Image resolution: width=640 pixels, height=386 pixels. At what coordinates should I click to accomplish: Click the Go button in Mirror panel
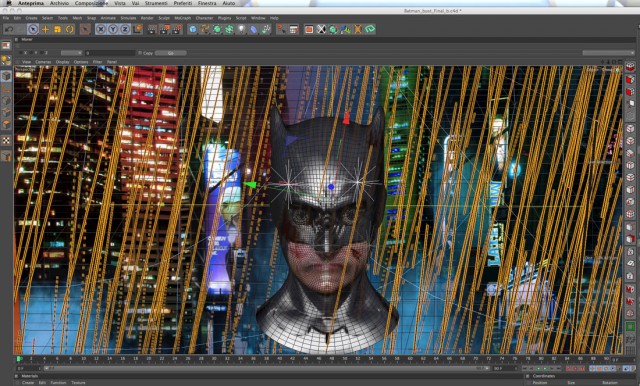coord(171,53)
